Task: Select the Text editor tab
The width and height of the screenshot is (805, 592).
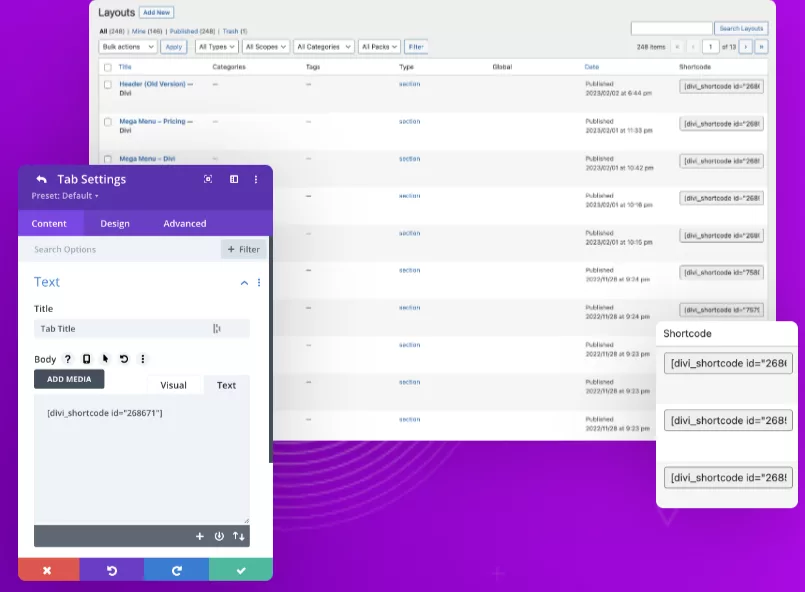Action: coord(226,385)
